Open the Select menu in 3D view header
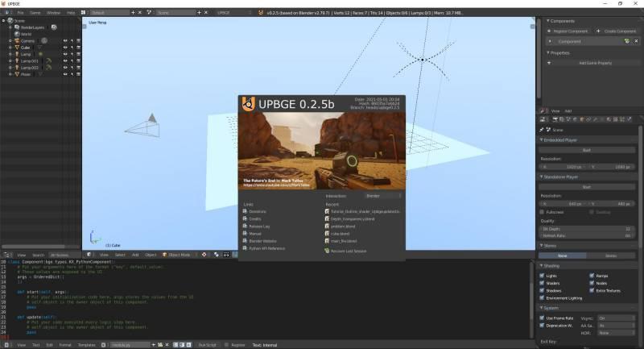The height and width of the screenshot is (349, 644). click(x=120, y=255)
